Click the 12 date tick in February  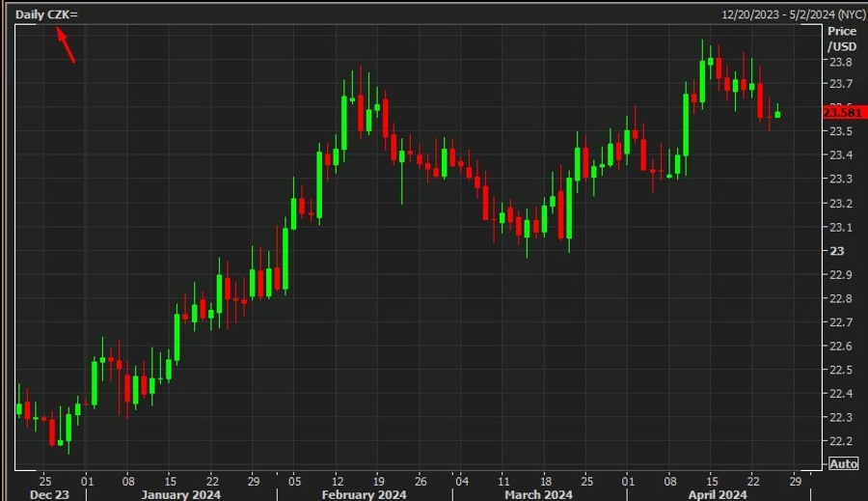pos(338,481)
